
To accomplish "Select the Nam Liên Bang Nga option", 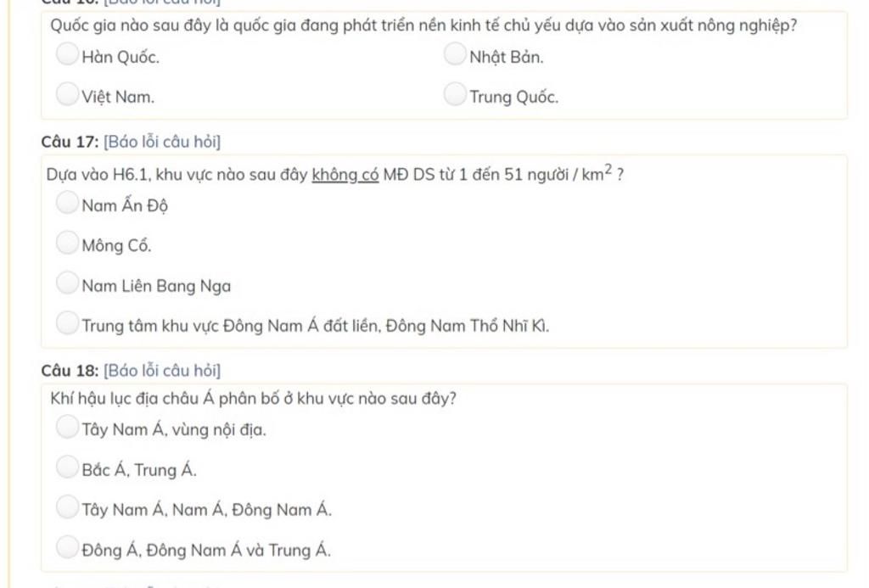I will pyautogui.click(x=67, y=283).
